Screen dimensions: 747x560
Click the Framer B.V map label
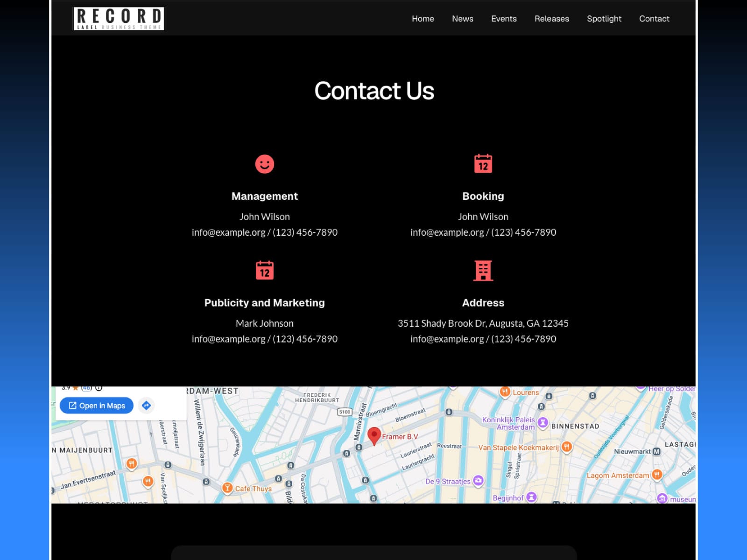pos(400,437)
